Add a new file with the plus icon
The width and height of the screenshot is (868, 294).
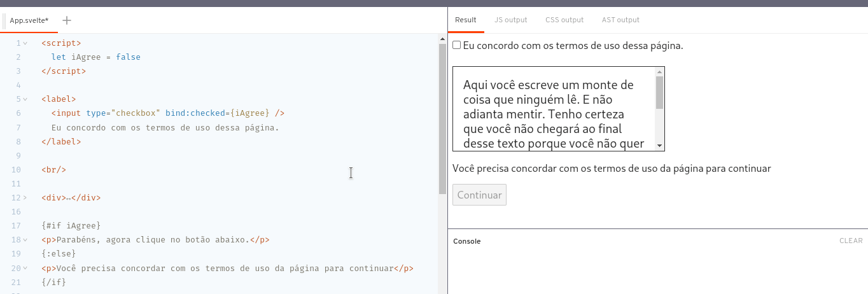click(67, 20)
